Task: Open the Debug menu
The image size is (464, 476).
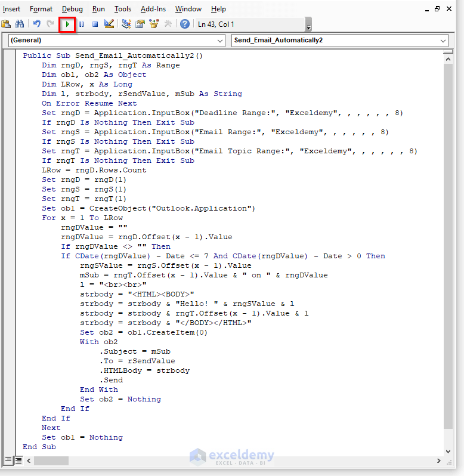Action: tap(72, 9)
